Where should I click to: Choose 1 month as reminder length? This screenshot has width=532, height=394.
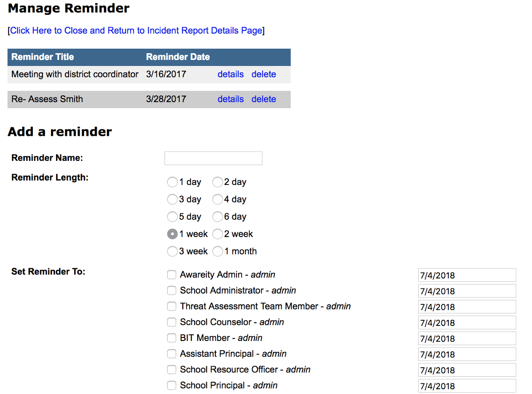click(218, 251)
